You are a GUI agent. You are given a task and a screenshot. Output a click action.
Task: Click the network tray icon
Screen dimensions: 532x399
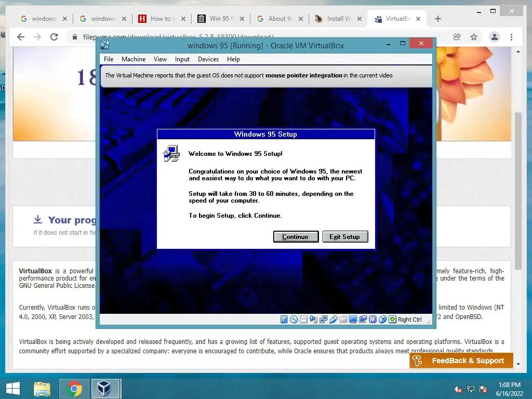[471, 389]
